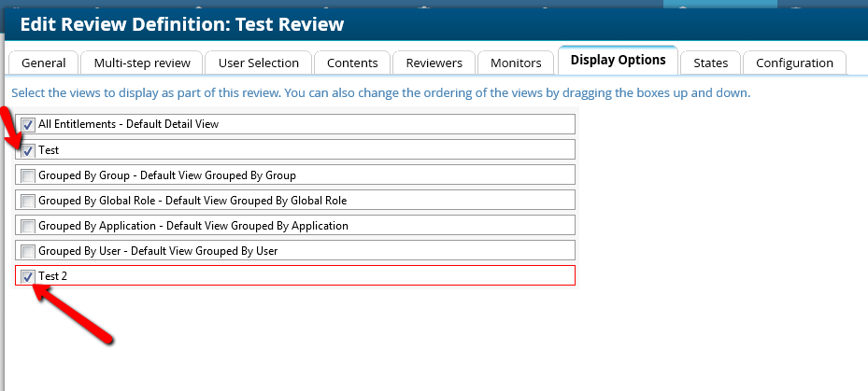Check the Grouped By Application checkbox
Image resolution: width=868 pixels, height=391 pixels.
[x=28, y=226]
